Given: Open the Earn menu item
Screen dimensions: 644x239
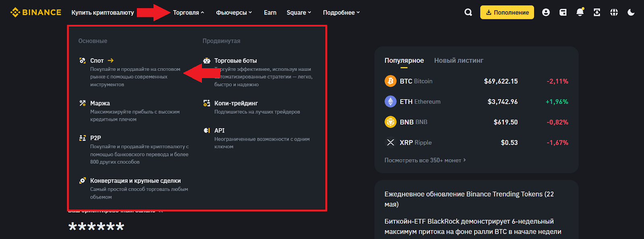Looking at the screenshot, I should (270, 12).
